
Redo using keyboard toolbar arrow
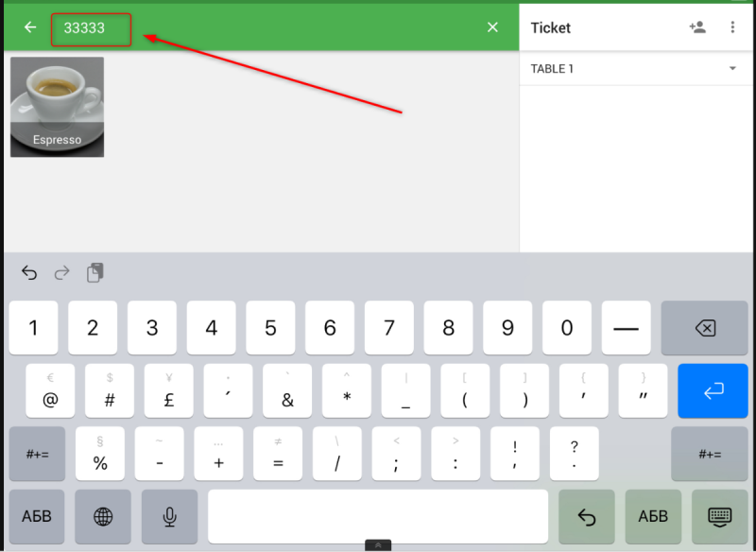[61, 273]
